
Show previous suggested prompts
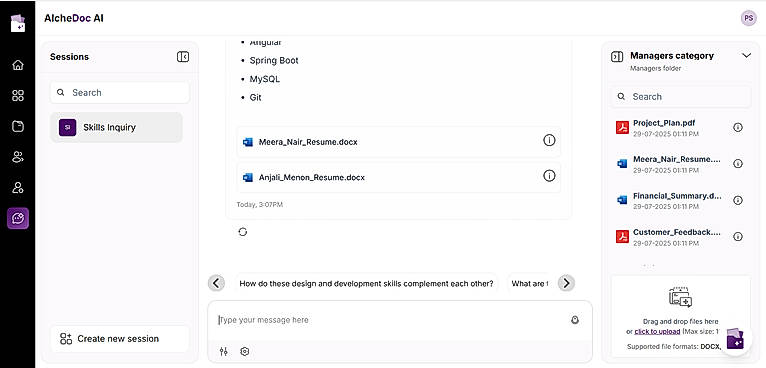(216, 282)
